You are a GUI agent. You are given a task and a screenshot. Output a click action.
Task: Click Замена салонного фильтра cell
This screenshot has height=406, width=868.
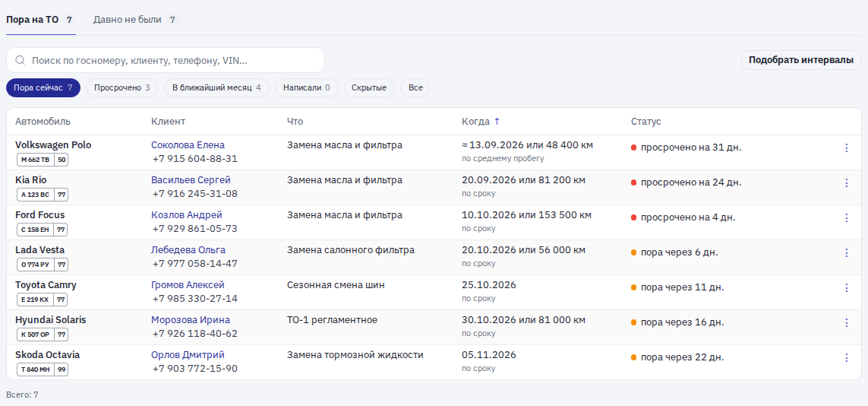[350, 250]
